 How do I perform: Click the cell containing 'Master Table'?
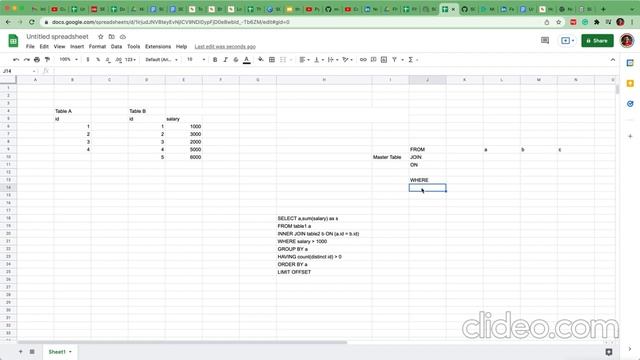click(390, 157)
